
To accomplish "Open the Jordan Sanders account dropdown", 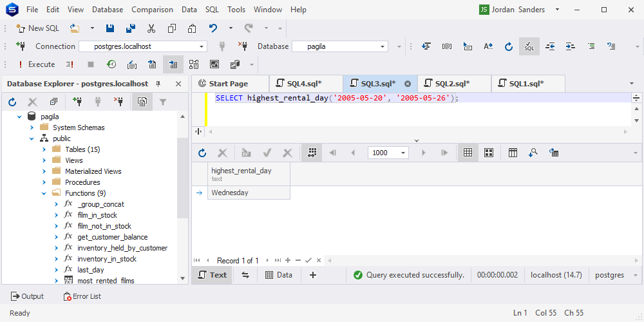I will point(557,10).
